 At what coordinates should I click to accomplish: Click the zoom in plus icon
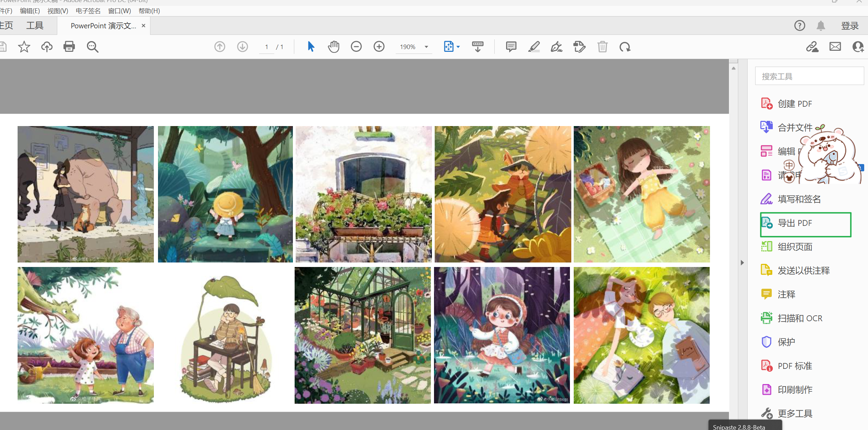coord(379,47)
